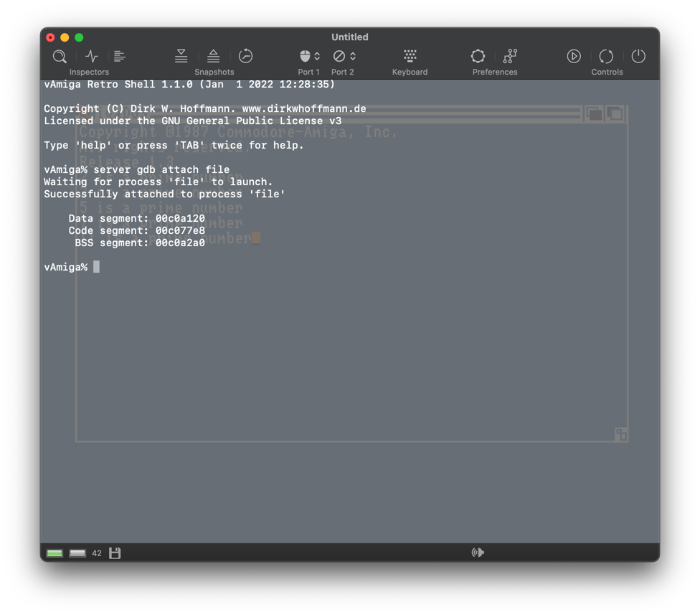
Task: Open the activity monitor waveform icon
Action: tap(92, 56)
